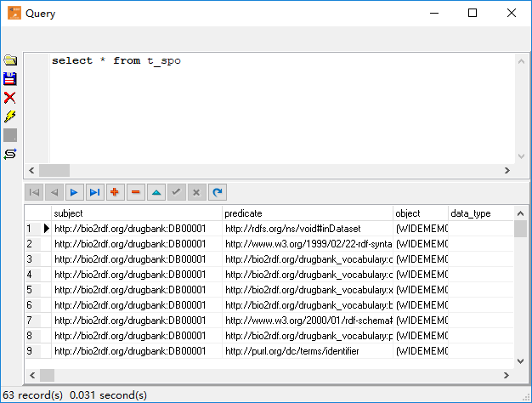The image size is (532, 403).
Task: Execute query with lightning bolt icon
Action: 10,116
